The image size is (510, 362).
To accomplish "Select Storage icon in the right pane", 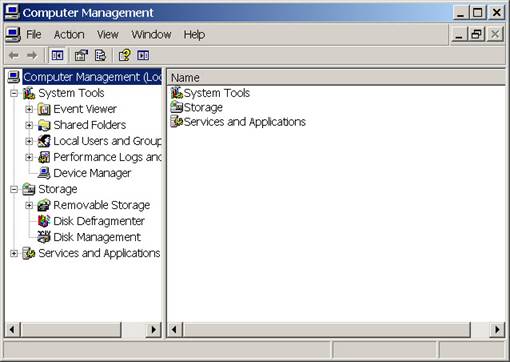I will 177,107.
